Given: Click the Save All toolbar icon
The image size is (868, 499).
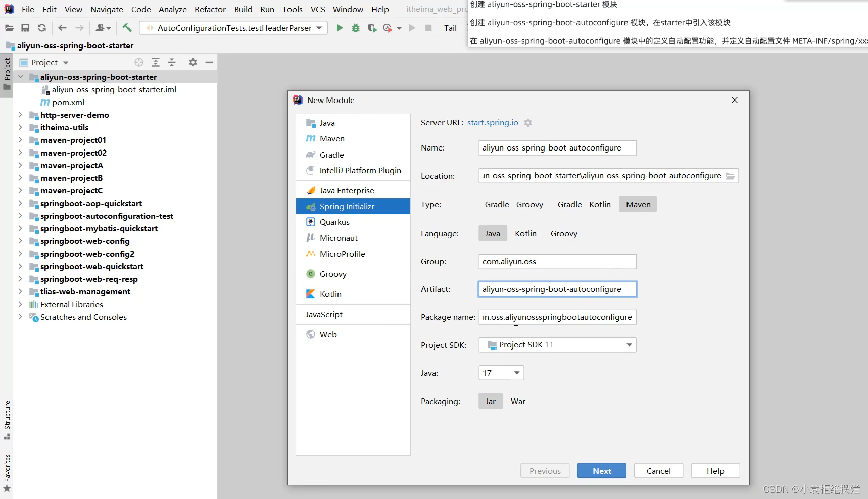Looking at the screenshot, I should click(25, 28).
